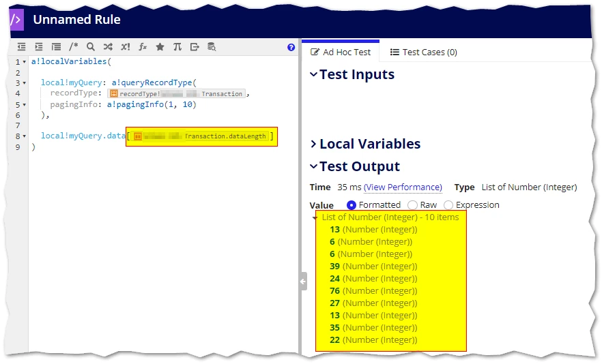The height and width of the screenshot is (364, 602).
Task: Open search using the magnifier icon
Action: click(x=91, y=47)
